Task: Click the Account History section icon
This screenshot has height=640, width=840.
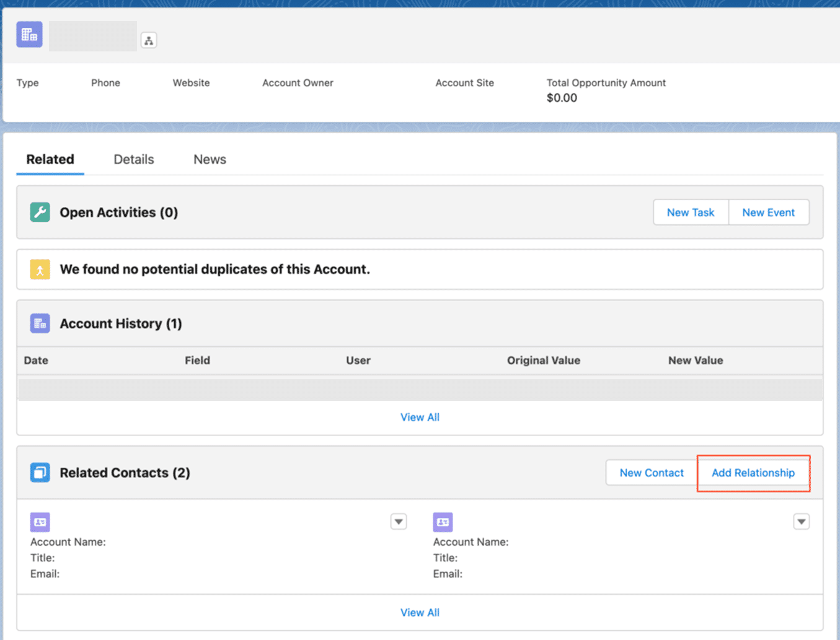Action: 39,323
